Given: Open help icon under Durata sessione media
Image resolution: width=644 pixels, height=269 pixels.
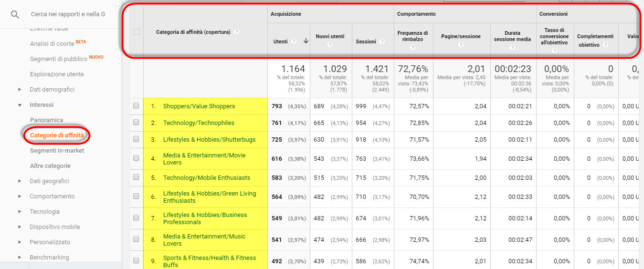Looking at the screenshot, I should coord(512,48).
